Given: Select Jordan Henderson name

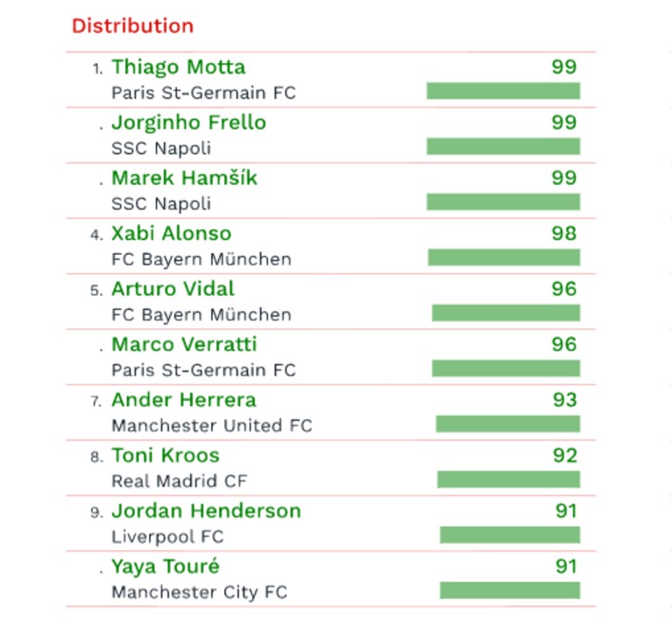Looking at the screenshot, I should tap(206, 511).
